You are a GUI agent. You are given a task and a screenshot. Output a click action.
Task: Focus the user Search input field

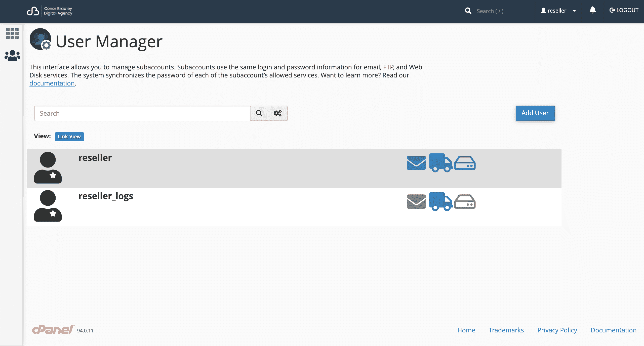click(142, 113)
